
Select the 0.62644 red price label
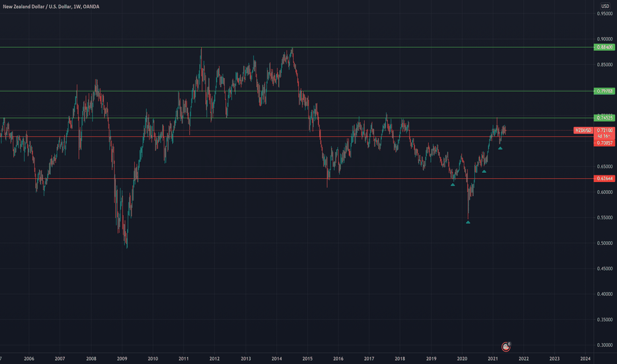click(604, 179)
